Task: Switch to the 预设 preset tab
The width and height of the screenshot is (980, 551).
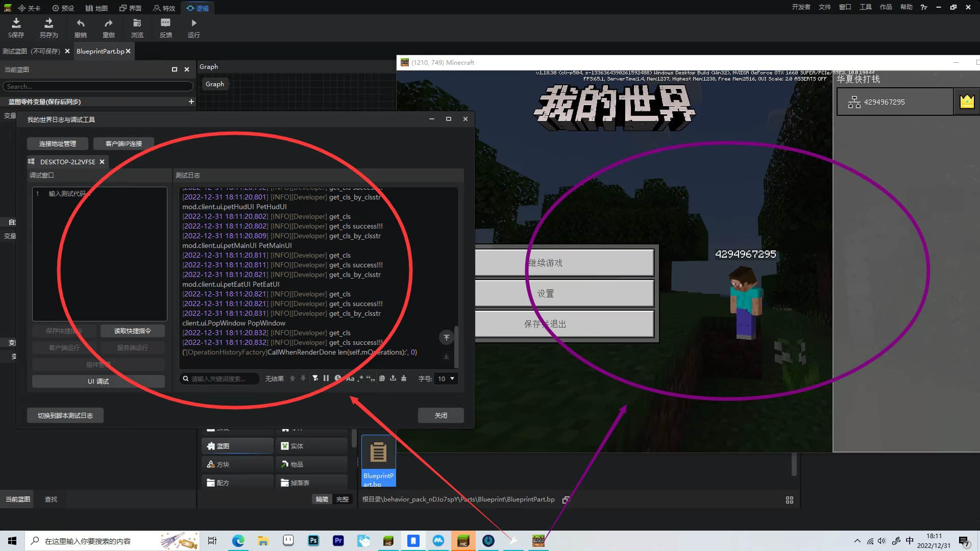Action: coord(63,8)
